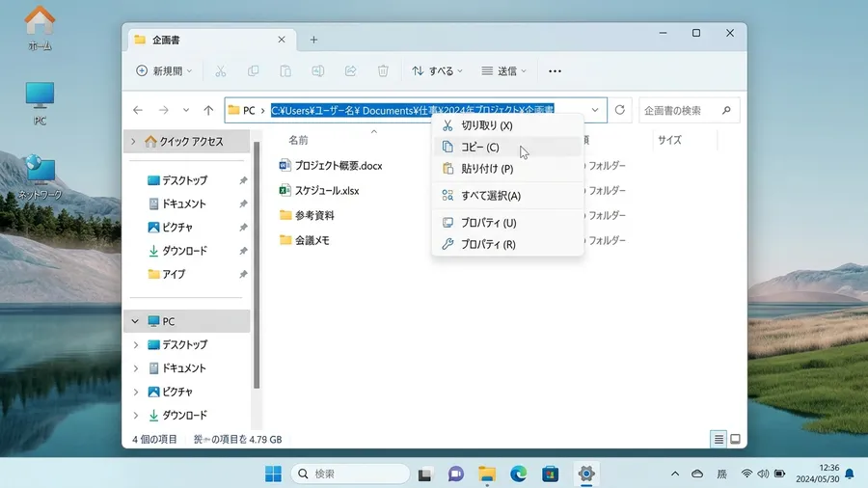Select the ネットワーク desktop icon

point(40,177)
